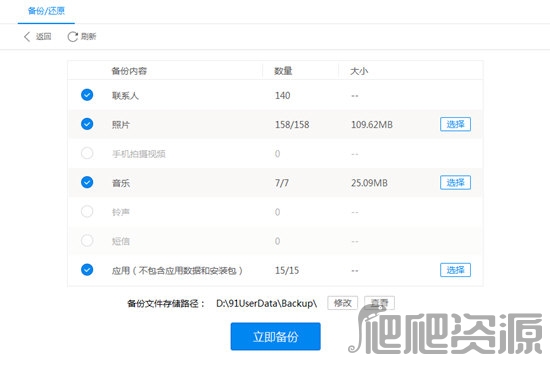Click the D:\91UserData\Backup\ path text
The image size is (550, 365).
267,303
